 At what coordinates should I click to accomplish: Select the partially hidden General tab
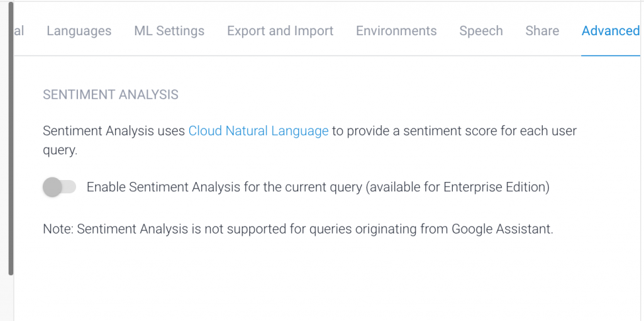(x=19, y=31)
